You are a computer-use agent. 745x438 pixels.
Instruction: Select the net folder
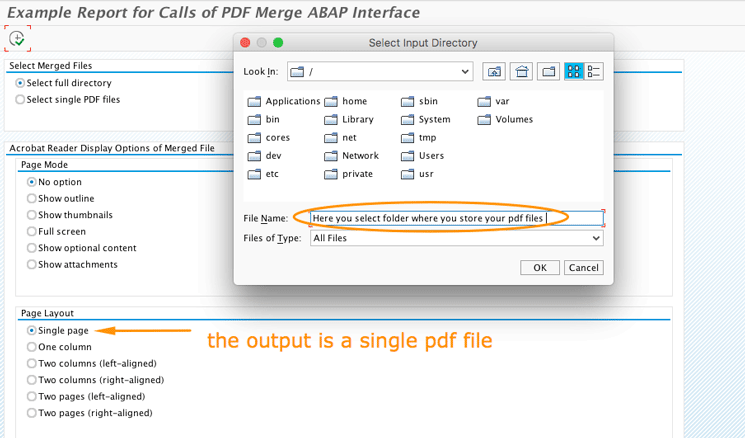pos(340,138)
